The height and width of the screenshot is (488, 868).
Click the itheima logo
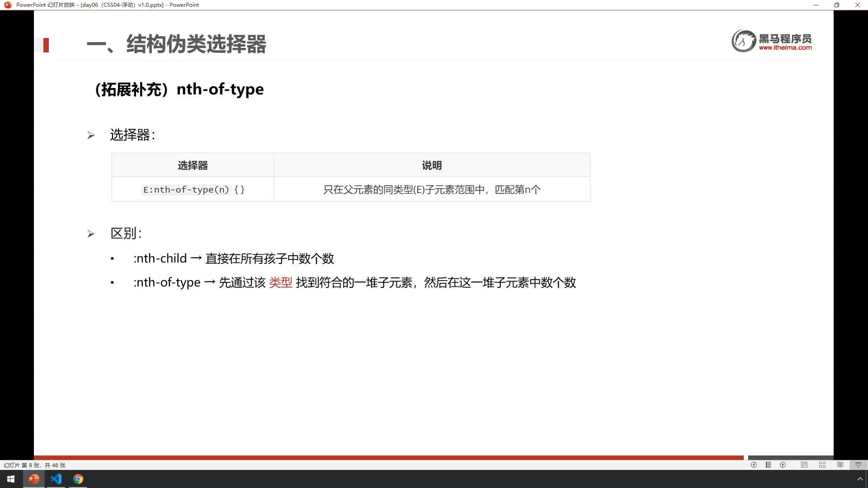pyautogui.click(x=772, y=41)
